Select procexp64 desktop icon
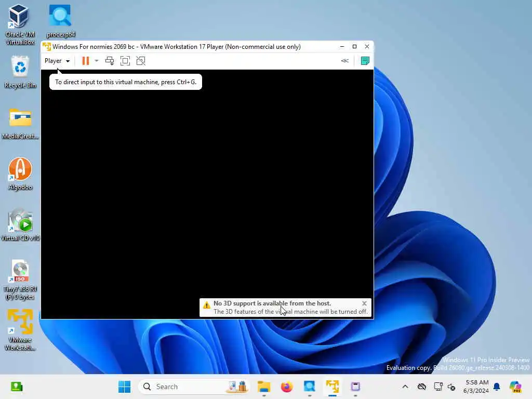Screen dimensions: 532x399 [x=60, y=21]
